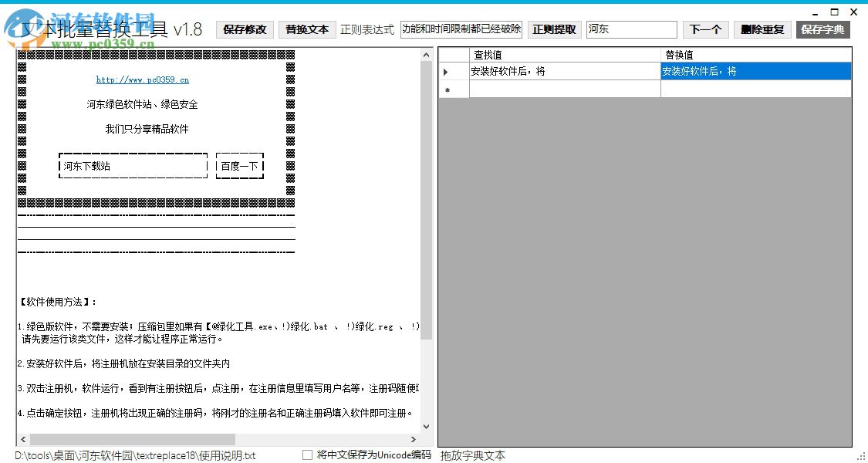Click the 正则提取 (regex extract) button

pos(553,29)
